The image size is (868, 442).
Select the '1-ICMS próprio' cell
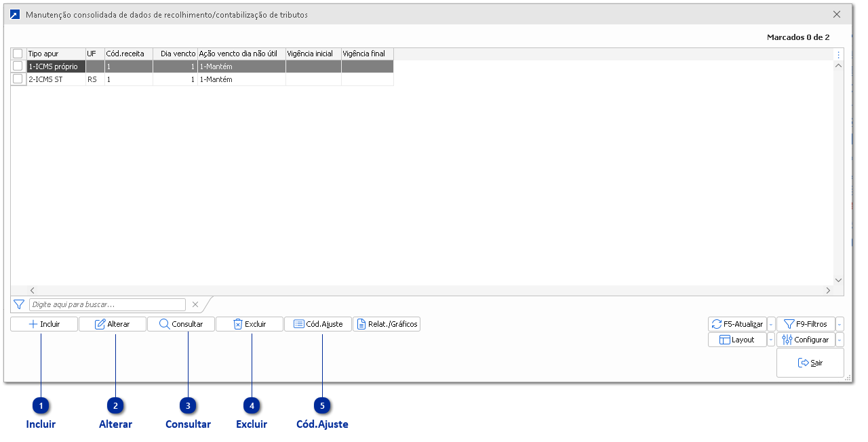[56, 66]
